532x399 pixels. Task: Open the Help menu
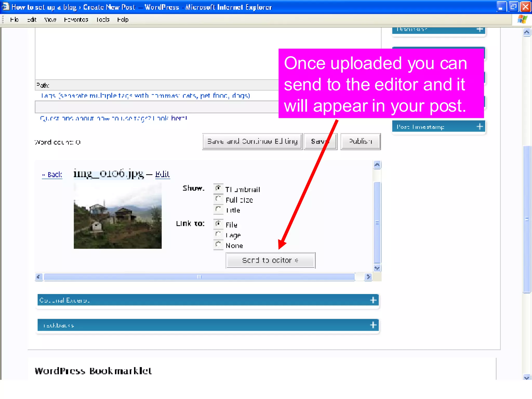(123, 20)
